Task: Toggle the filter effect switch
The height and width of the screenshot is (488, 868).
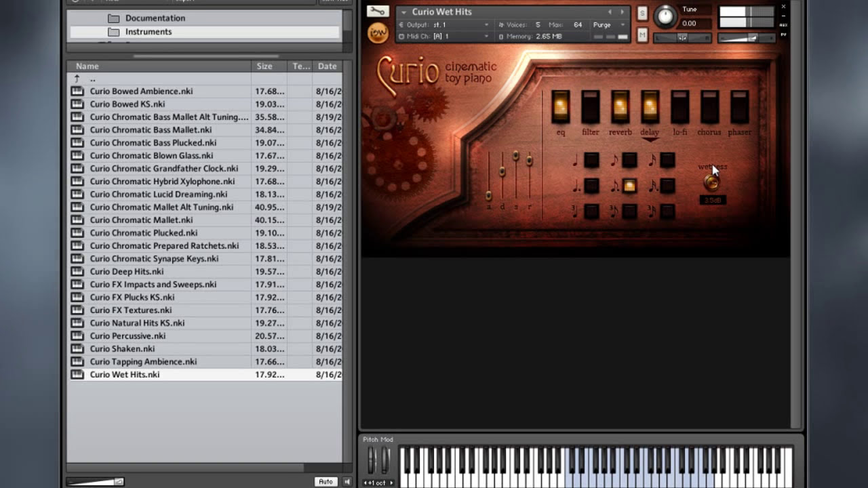Action: (x=590, y=106)
